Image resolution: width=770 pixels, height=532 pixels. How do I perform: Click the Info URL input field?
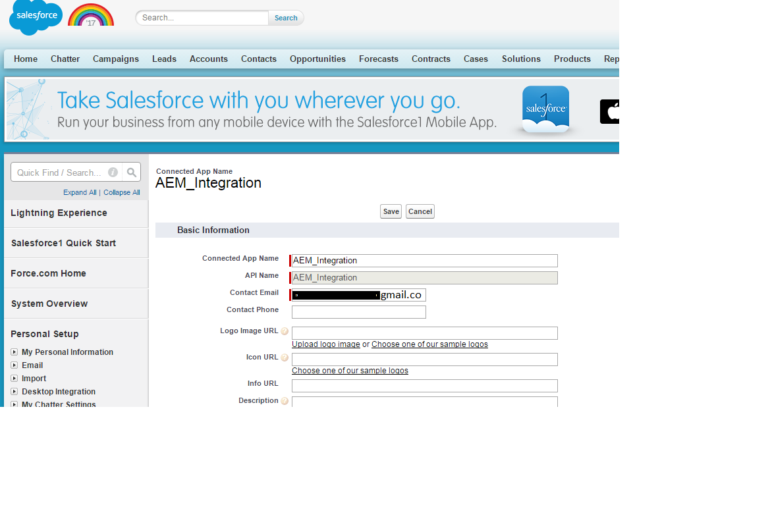click(x=425, y=386)
